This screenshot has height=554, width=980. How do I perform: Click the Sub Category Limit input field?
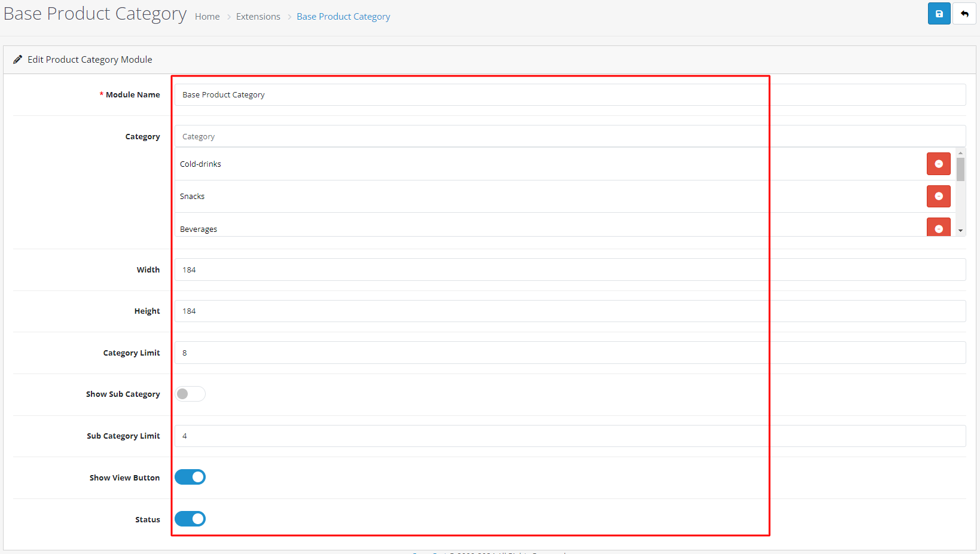[569, 436]
